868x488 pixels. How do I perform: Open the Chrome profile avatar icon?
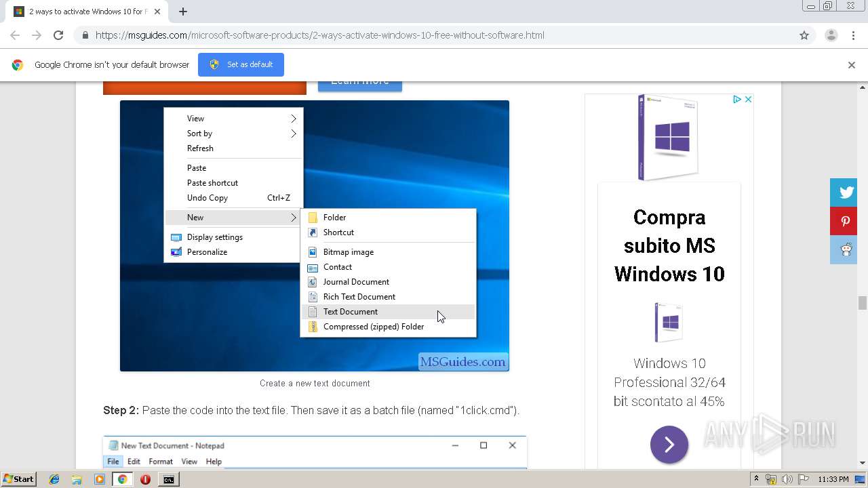(x=831, y=35)
